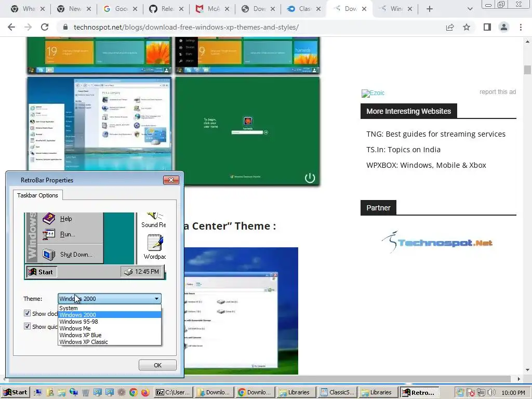Open the Media Center theme screenshot
This screenshot has height=399, width=532.
tap(241, 311)
